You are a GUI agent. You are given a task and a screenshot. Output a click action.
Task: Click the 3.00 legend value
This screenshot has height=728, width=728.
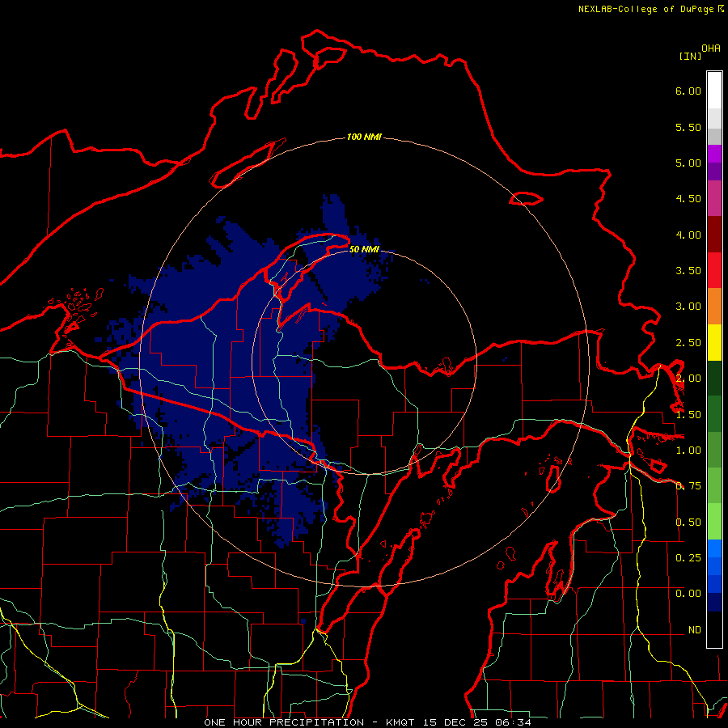[688, 307]
